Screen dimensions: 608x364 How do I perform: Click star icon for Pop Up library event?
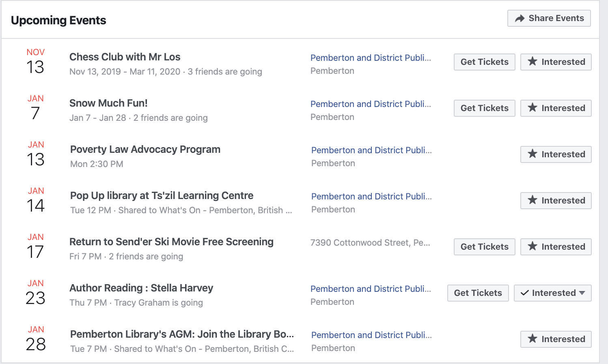(x=533, y=200)
